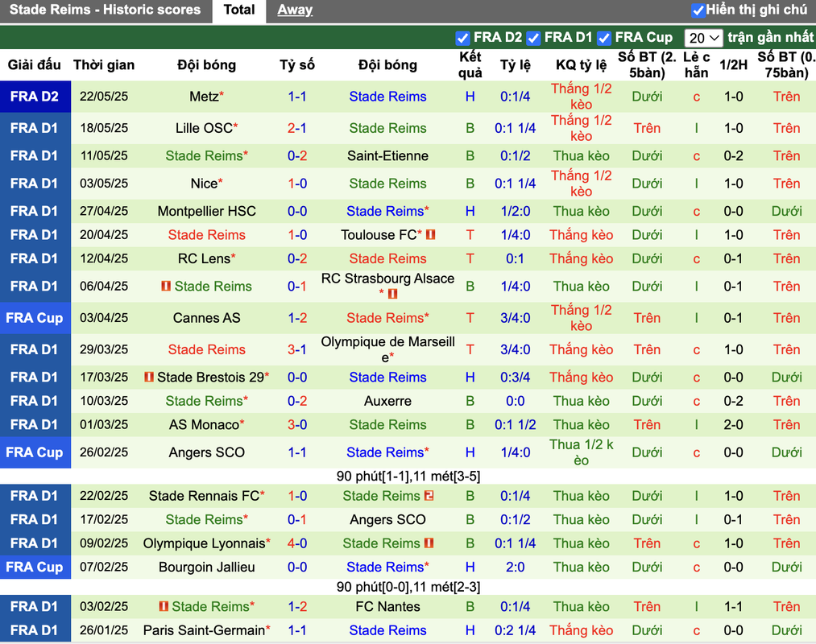Select the Cannes AS team name

click(206, 318)
